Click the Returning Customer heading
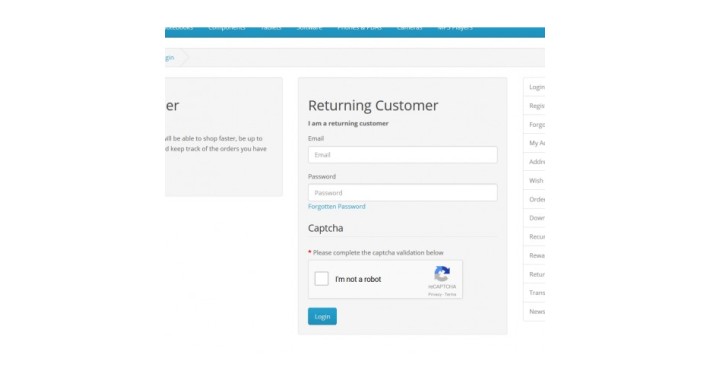 pyautogui.click(x=373, y=106)
